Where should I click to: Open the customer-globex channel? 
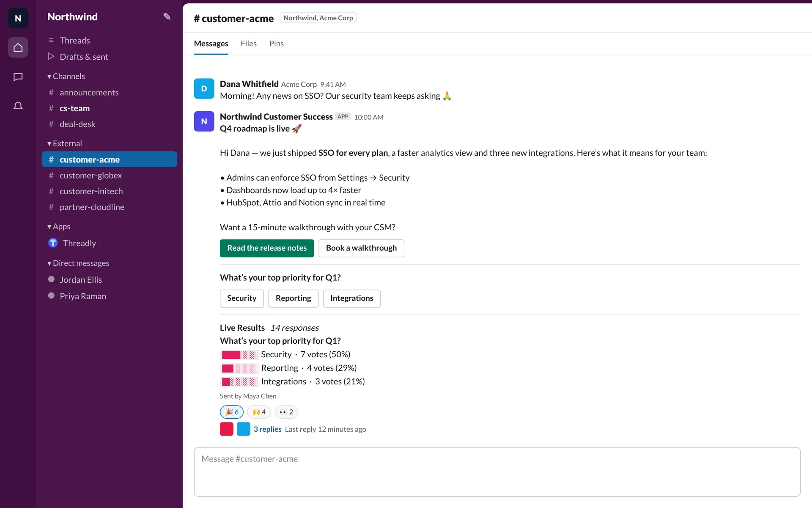pos(109,175)
